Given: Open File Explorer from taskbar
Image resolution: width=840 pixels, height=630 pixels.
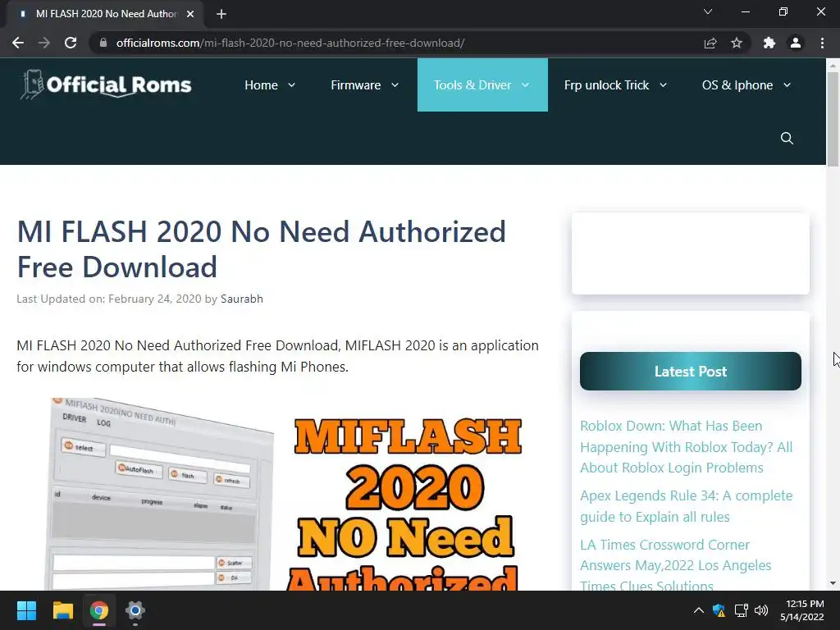Looking at the screenshot, I should (62, 610).
